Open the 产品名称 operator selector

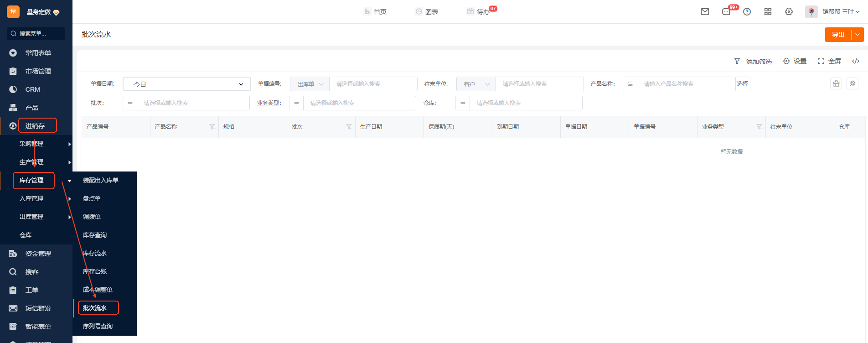coord(630,84)
